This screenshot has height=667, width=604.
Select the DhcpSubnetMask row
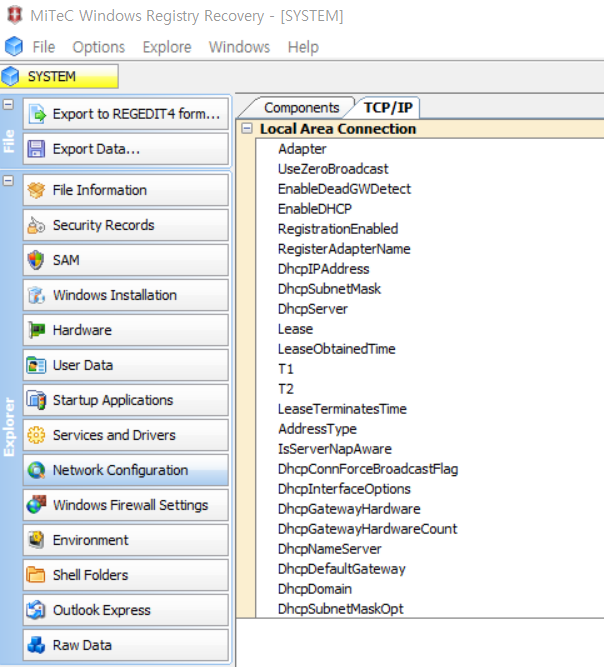click(430, 289)
